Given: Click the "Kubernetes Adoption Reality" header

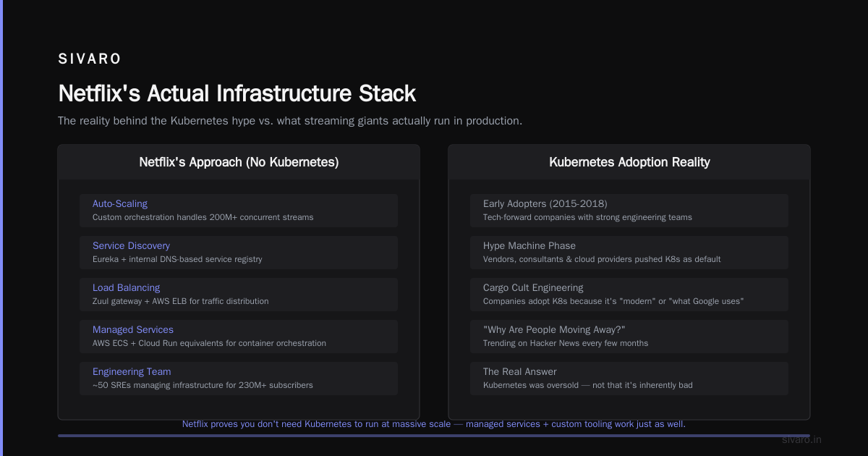Looking at the screenshot, I should (x=629, y=162).
